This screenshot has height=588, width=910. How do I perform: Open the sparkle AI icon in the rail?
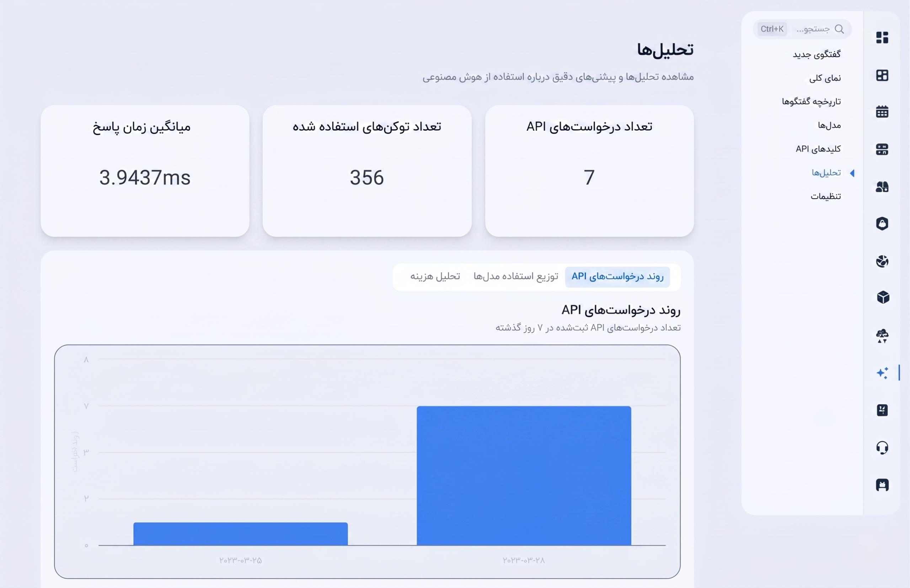coord(882,373)
